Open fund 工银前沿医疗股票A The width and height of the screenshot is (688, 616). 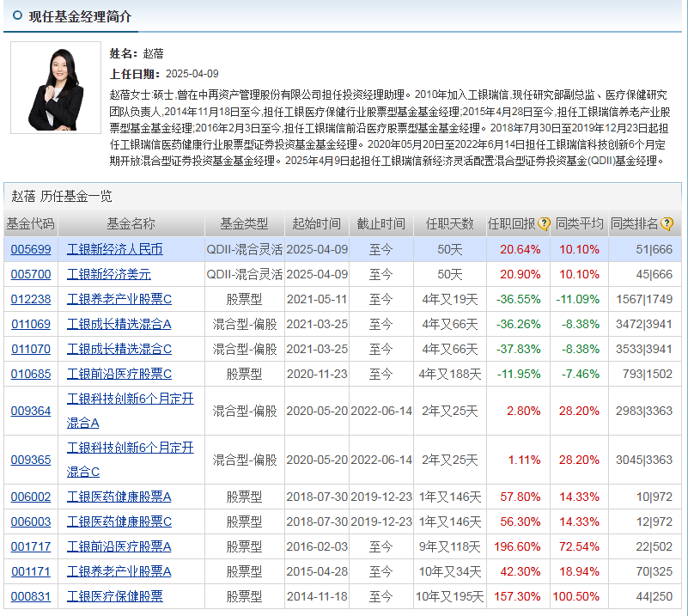tap(119, 546)
